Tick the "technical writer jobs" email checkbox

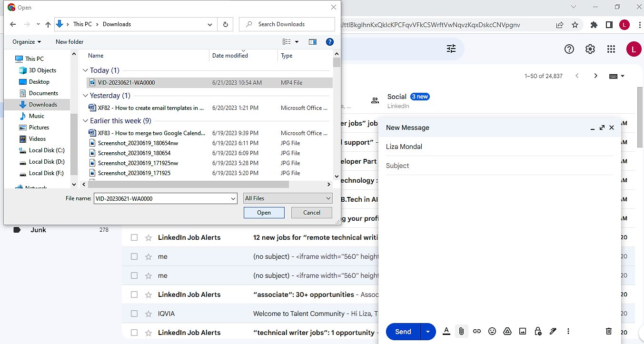(134, 333)
